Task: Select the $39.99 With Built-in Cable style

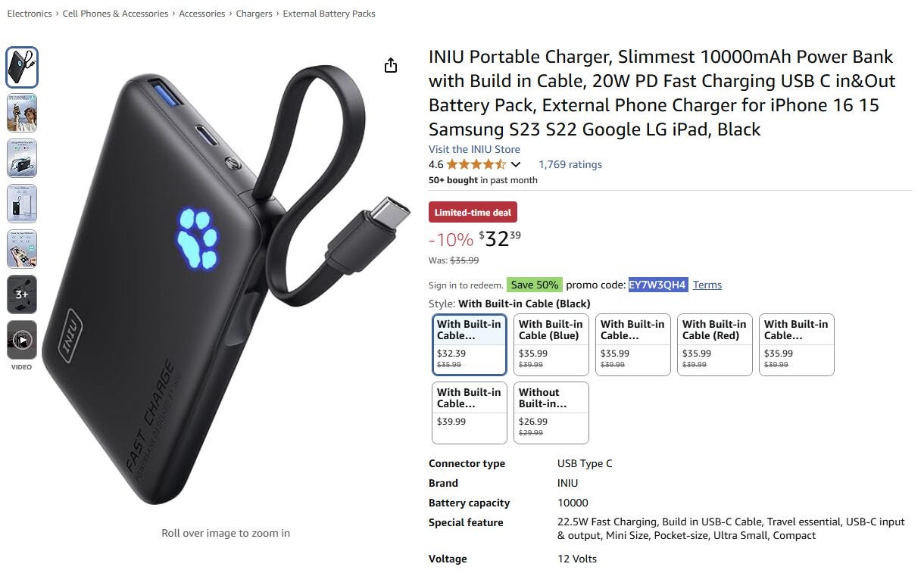Action: [470, 413]
